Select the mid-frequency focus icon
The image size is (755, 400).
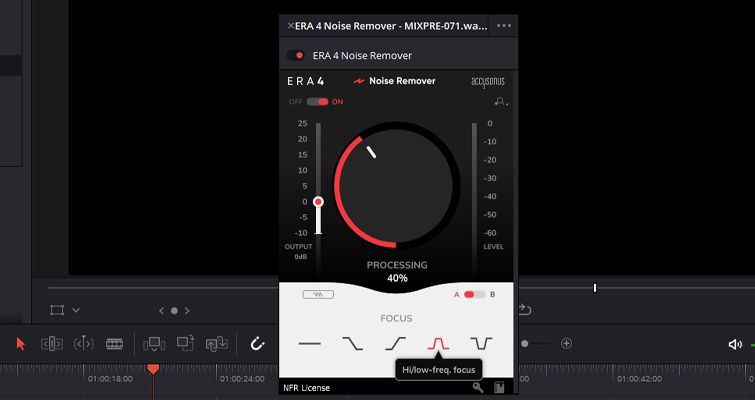tap(438, 343)
